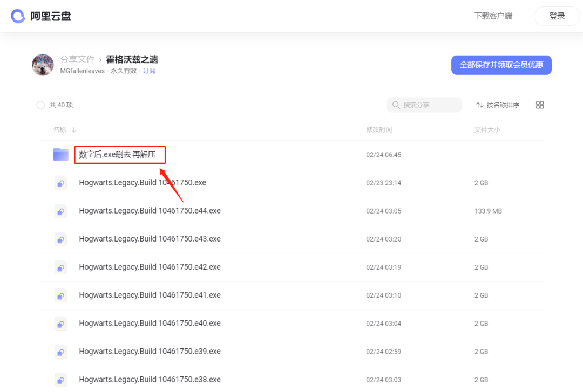Click the 名称 column sort arrow
583x392 pixels.
pyautogui.click(x=74, y=129)
